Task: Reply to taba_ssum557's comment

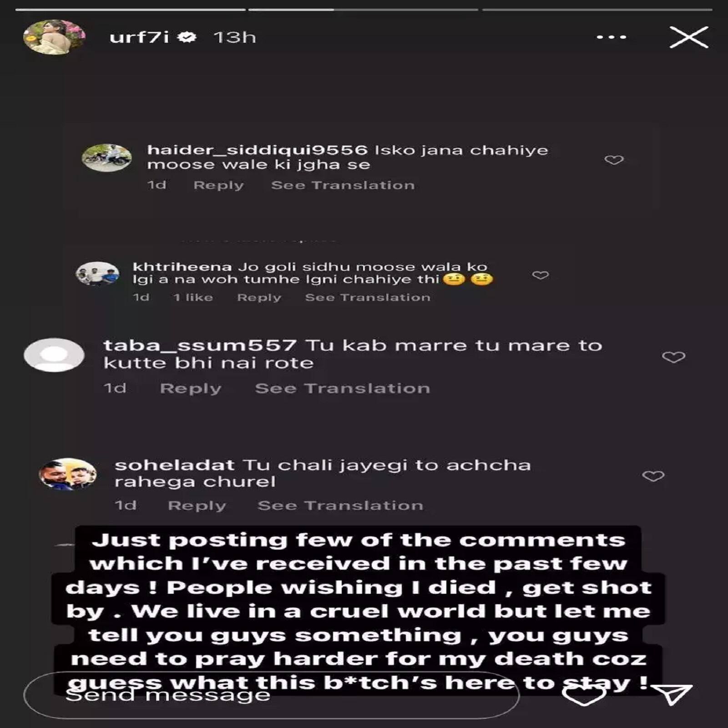Action: click(x=190, y=389)
